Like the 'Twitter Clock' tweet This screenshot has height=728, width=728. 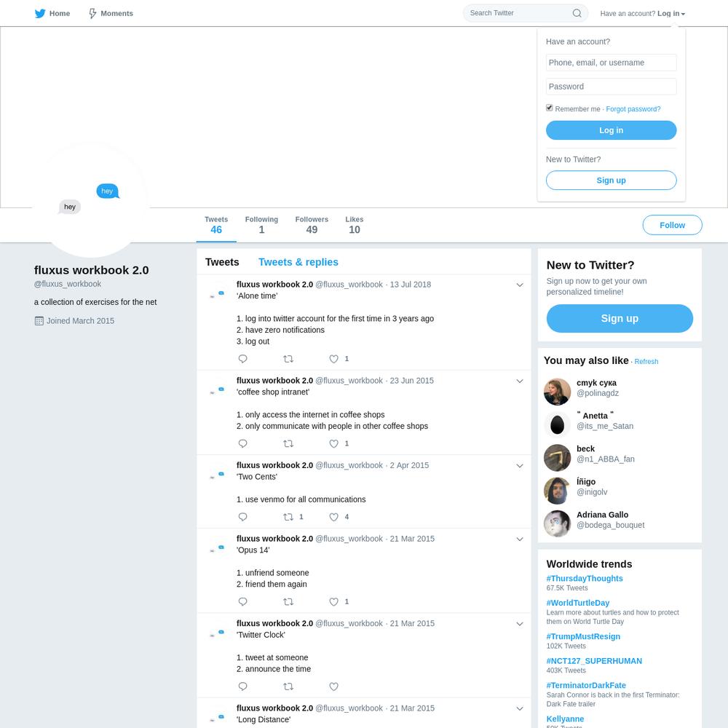point(334,687)
